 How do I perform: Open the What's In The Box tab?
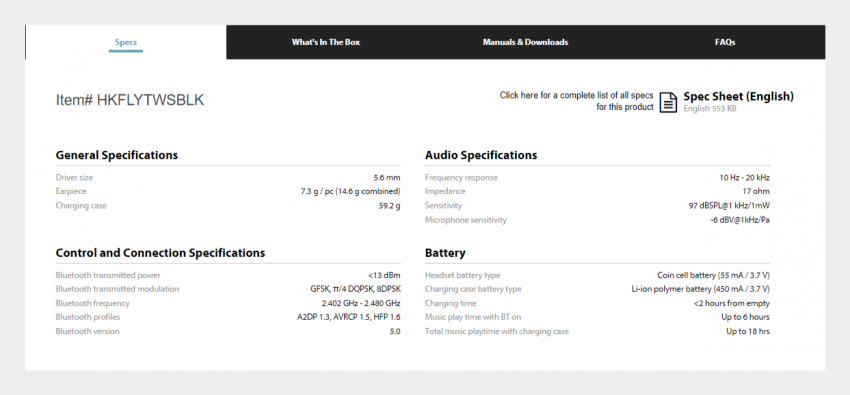pos(326,42)
